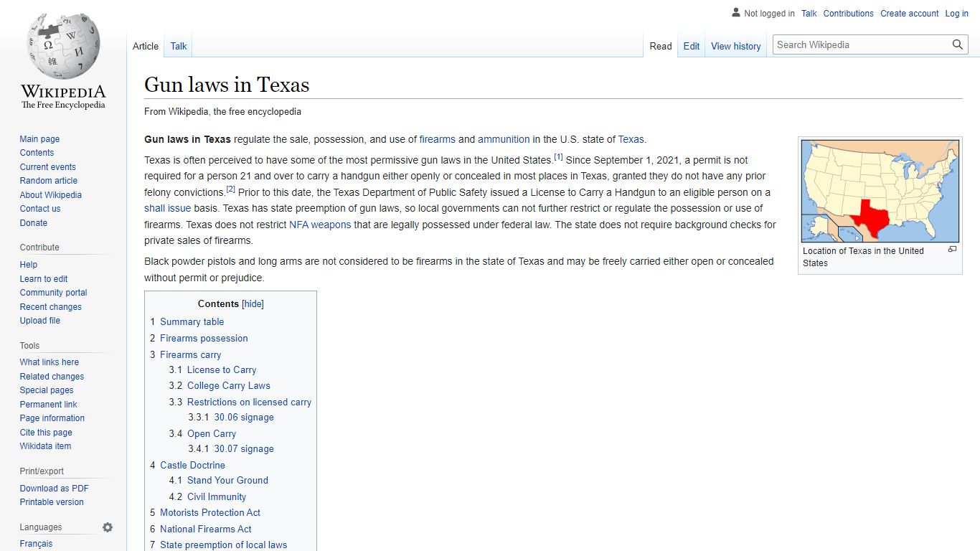Open Community portal

[x=53, y=293]
